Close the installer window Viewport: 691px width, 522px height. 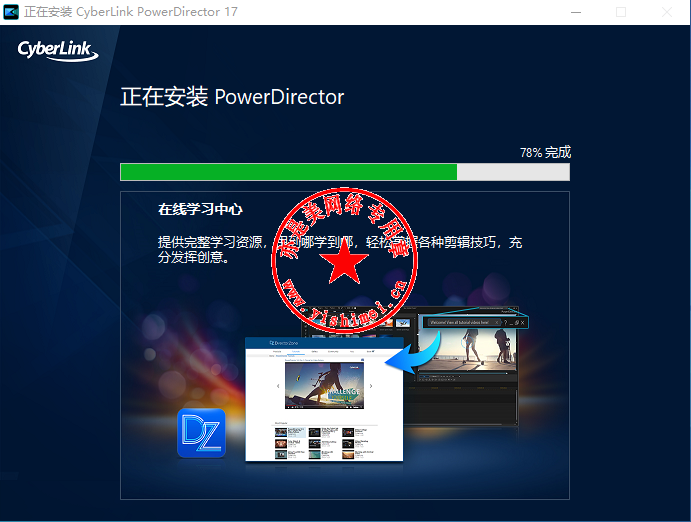(x=667, y=12)
